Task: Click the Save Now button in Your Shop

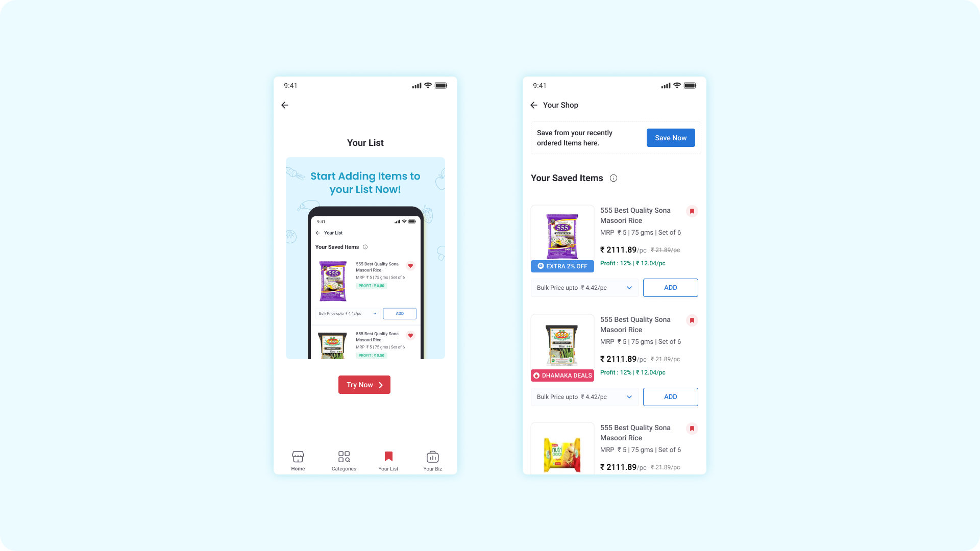Action: pyautogui.click(x=671, y=137)
